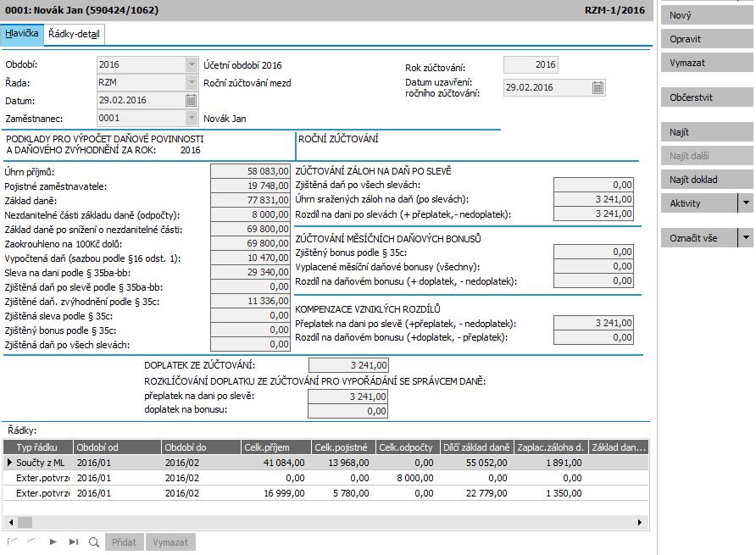Click the DOPLATEK ZE ZÚČTOVÁNÍ value field

348,365
